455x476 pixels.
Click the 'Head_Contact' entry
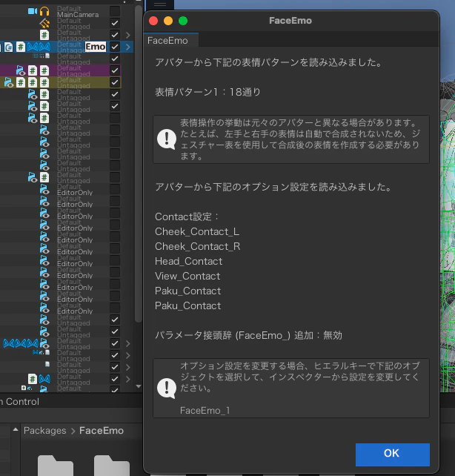pyautogui.click(x=189, y=261)
